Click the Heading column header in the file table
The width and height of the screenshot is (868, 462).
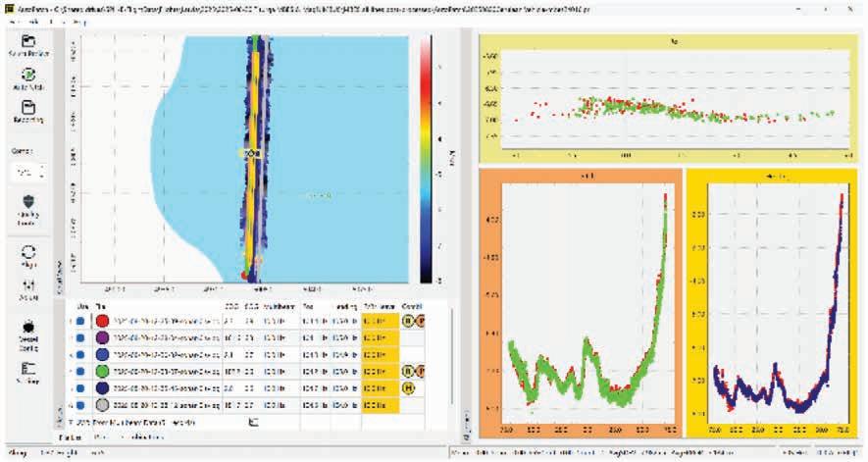point(345,306)
